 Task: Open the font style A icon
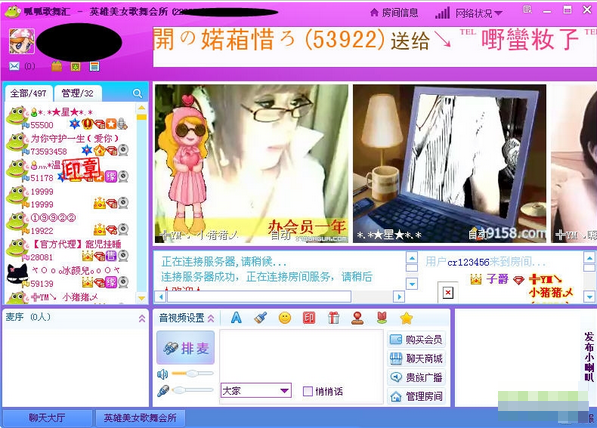[236, 318]
